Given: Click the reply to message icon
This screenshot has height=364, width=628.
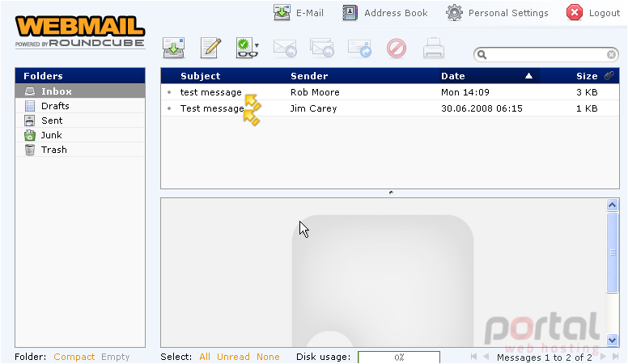Looking at the screenshot, I should (285, 49).
